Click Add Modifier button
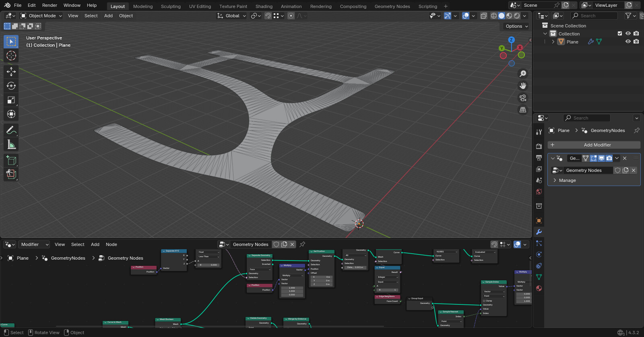The height and width of the screenshot is (337, 644). (x=594, y=145)
